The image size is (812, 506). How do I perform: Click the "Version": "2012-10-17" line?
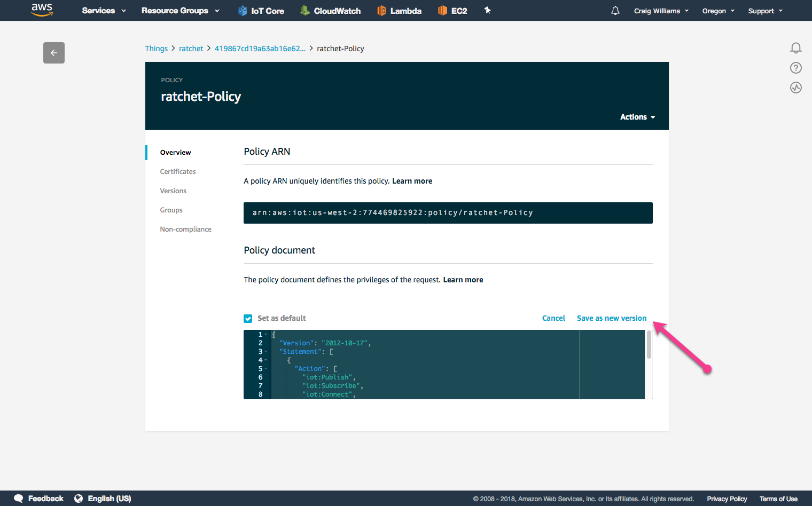325,343
